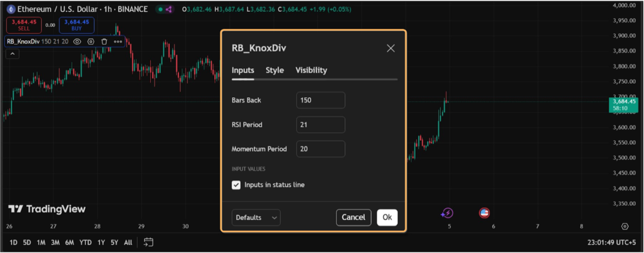Select the 1D time range

tap(13, 242)
